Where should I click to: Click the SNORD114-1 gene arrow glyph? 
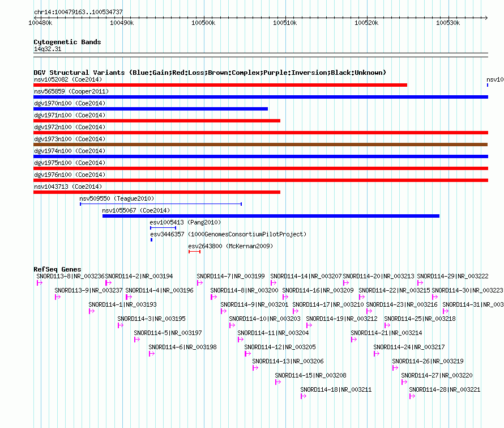click(x=92, y=311)
